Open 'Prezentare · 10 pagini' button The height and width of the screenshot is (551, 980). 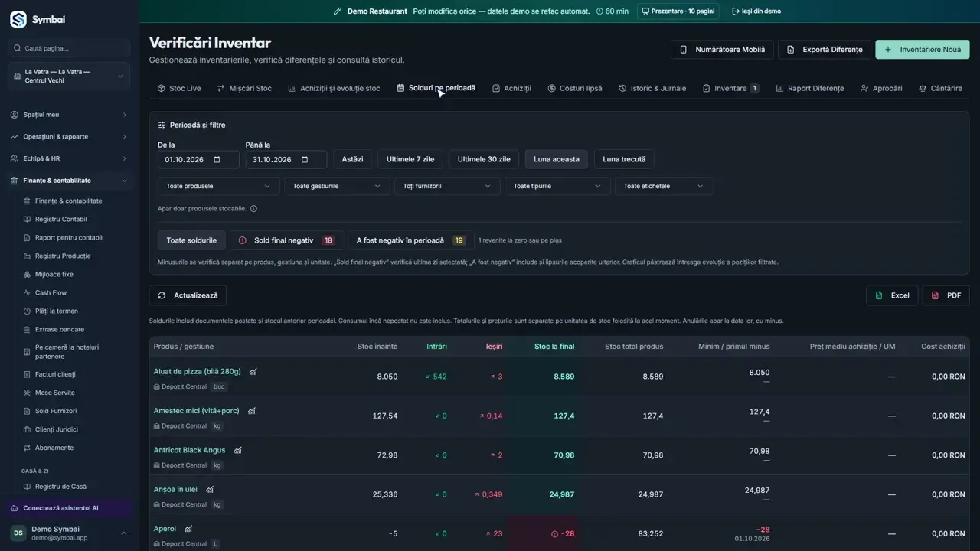tap(678, 11)
